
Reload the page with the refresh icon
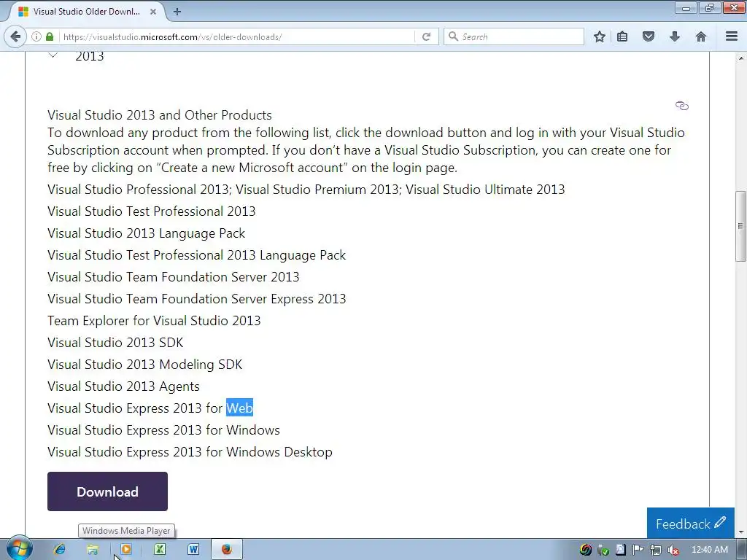click(426, 36)
